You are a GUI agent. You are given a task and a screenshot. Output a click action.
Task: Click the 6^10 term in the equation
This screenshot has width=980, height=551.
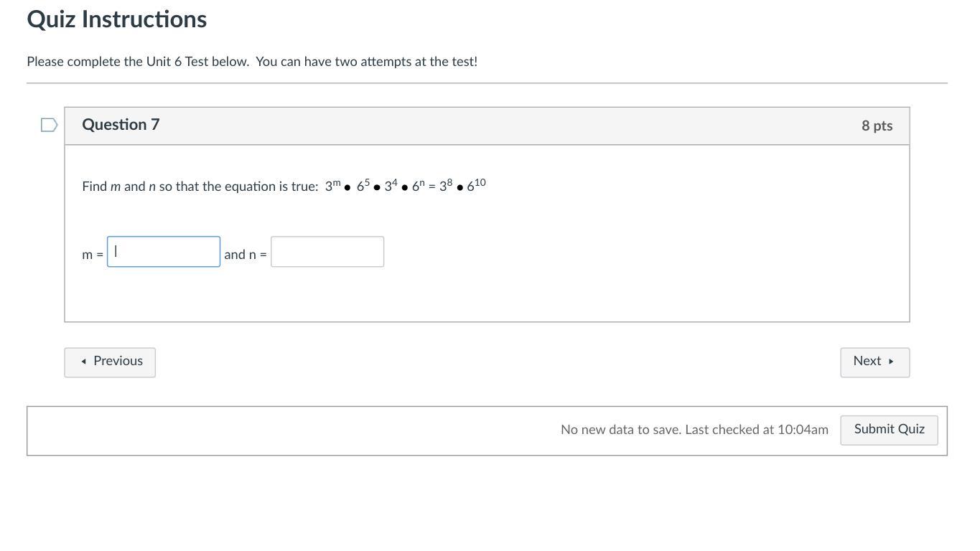tap(476, 186)
